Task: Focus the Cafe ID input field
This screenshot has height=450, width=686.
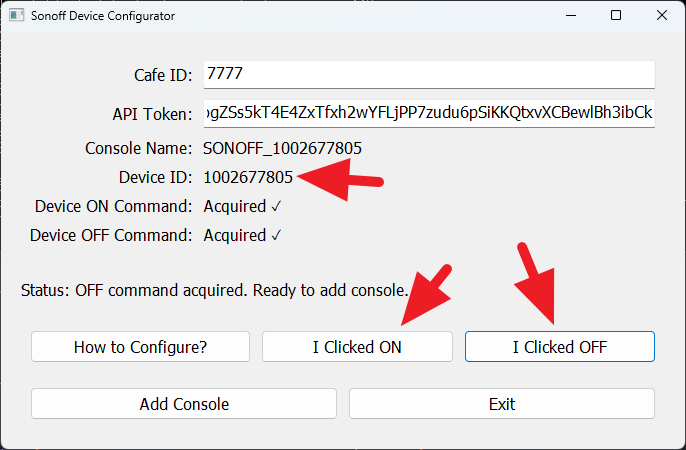Action: pos(428,75)
